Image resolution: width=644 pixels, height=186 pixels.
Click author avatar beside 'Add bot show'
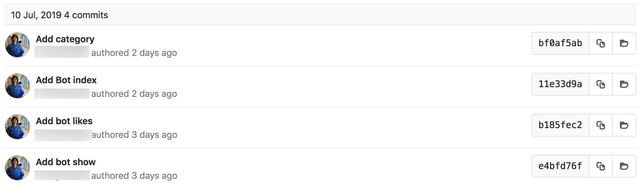point(18,168)
